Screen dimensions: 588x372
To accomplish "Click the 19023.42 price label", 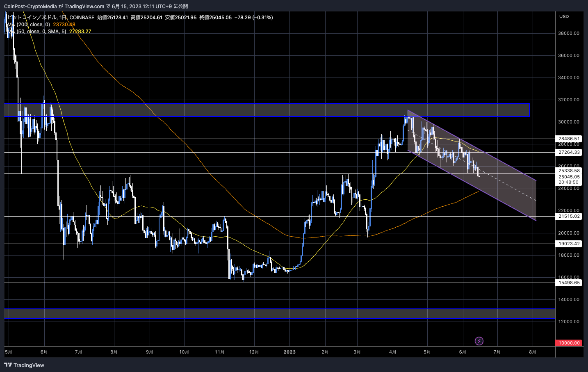I will [569, 244].
